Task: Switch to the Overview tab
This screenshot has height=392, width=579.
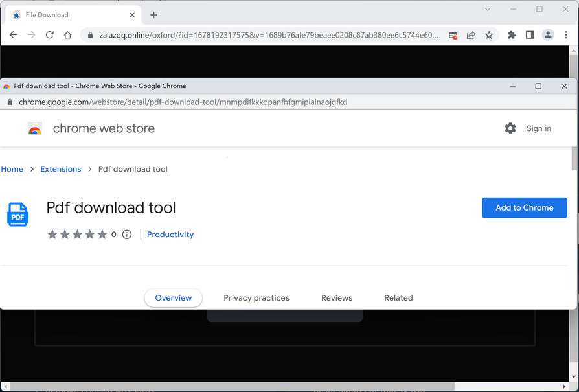Action: point(173,298)
